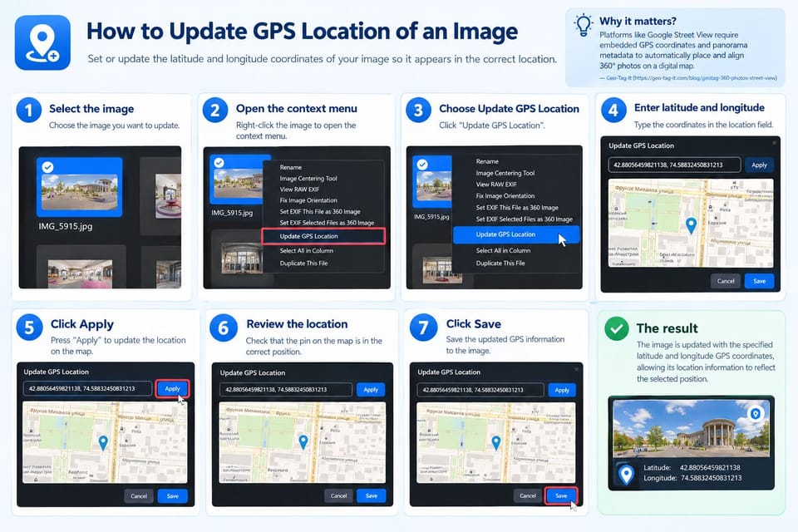
Task: Choose Select All in Column in the step 2 menu
Action: pos(307,250)
